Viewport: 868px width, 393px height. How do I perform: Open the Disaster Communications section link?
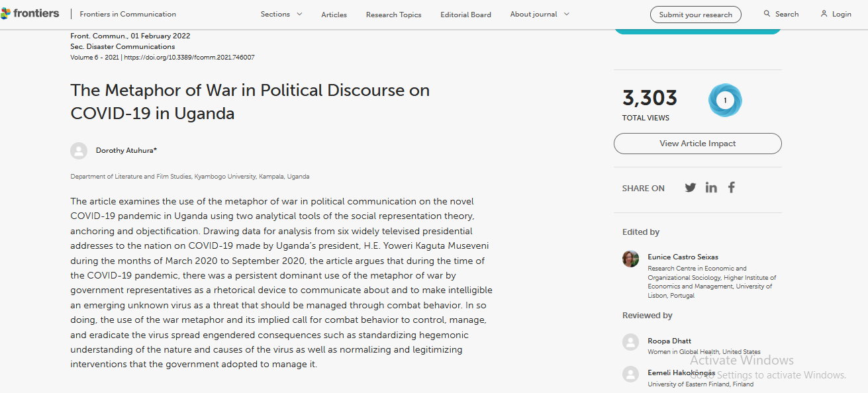[x=128, y=47]
